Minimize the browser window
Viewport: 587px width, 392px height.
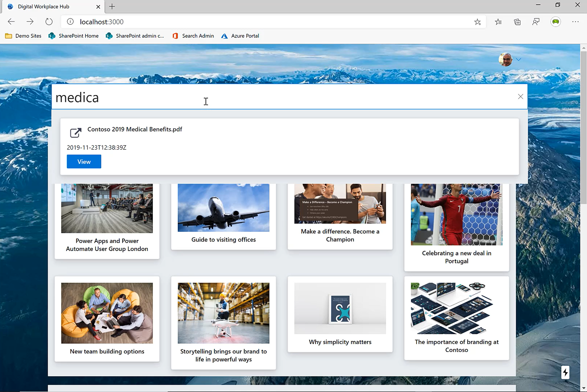(x=538, y=5)
